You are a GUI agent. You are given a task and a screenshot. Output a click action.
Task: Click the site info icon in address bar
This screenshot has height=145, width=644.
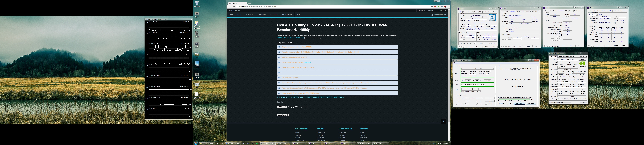(x=237, y=7)
